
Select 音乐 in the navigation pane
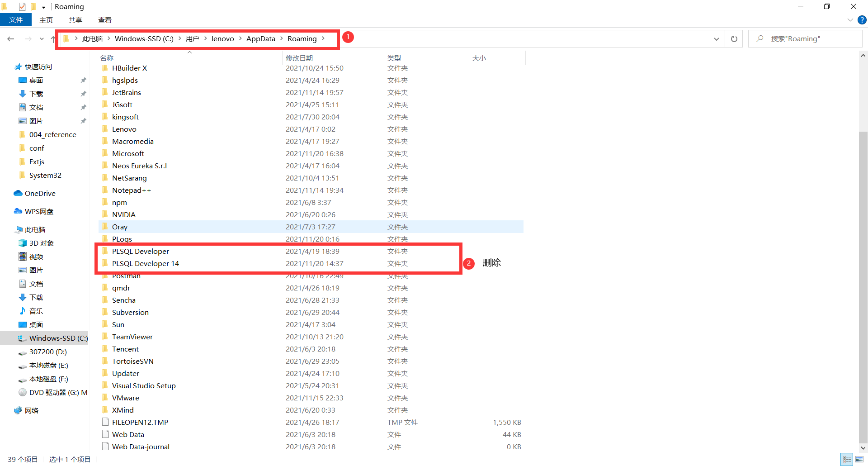coord(31,311)
